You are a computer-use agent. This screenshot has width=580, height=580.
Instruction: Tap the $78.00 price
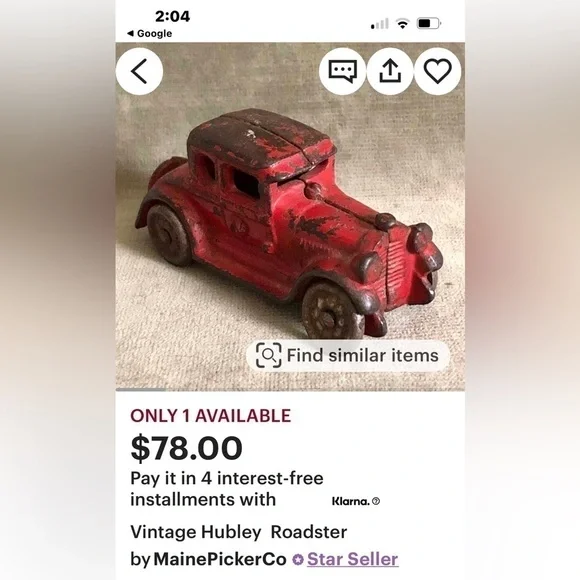pyautogui.click(x=186, y=448)
